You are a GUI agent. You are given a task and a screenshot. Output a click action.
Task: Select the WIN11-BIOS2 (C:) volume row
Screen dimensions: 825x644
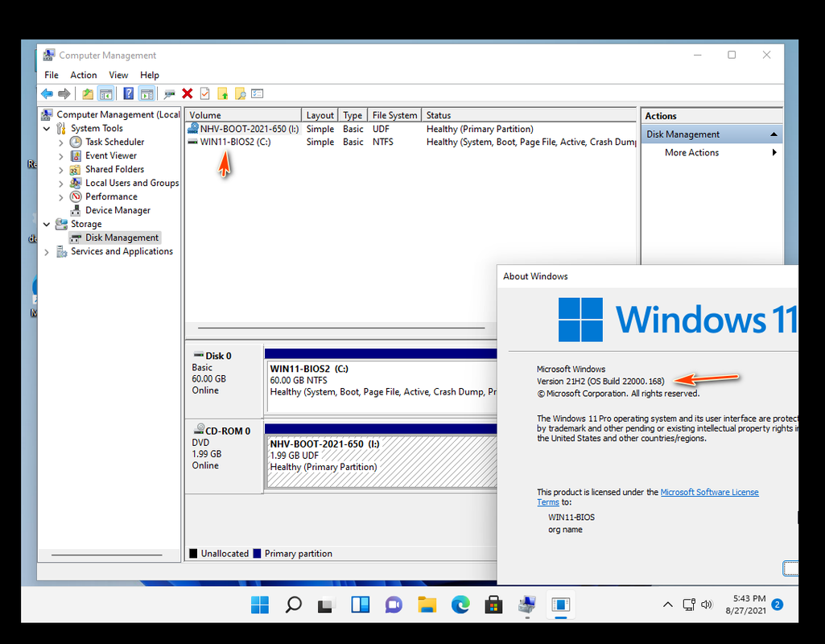(410, 142)
